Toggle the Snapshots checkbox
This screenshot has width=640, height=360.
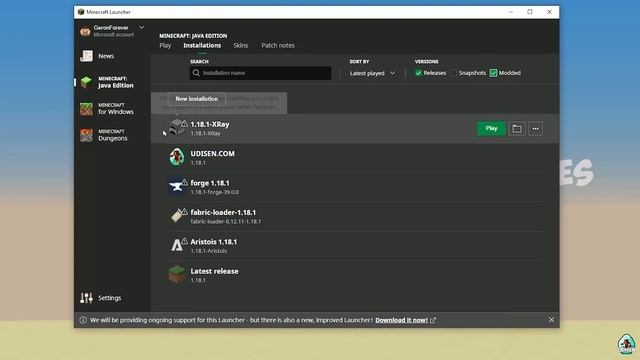click(453, 73)
